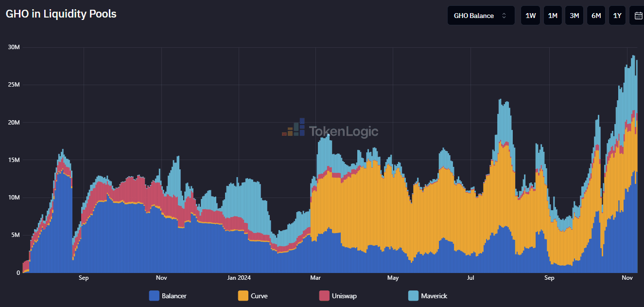Switch to the 1M time range
Viewport: 644px width, 307px height.
(x=553, y=16)
